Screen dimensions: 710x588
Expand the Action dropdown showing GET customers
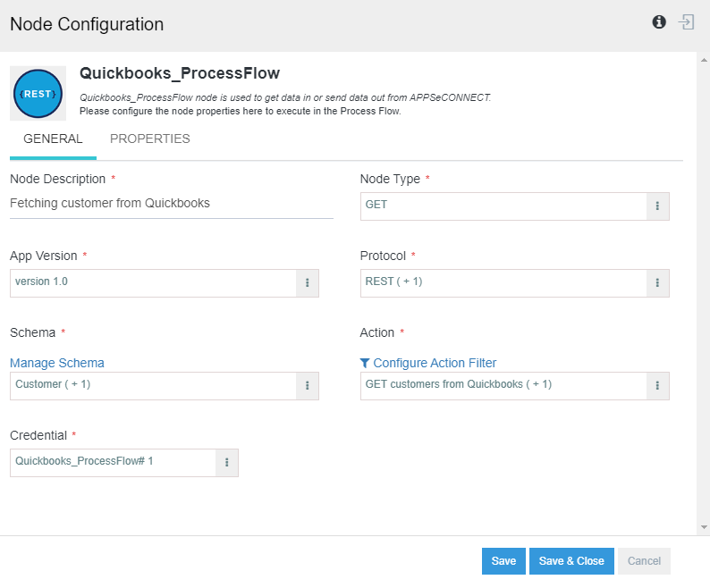pyautogui.click(x=503, y=385)
